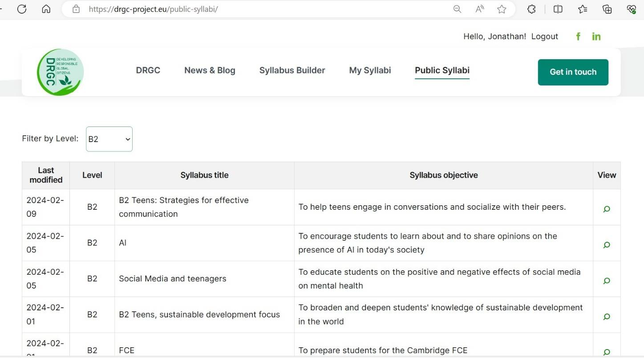The width and height of the screenshot is (644, 358).
Task: Open News & Blog menu item
Action: click(210, 70)
